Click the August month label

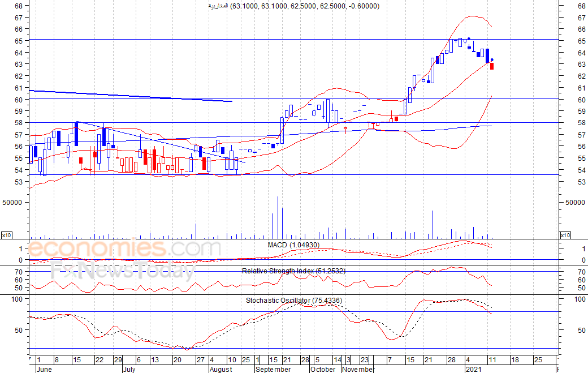click(221, 369)
